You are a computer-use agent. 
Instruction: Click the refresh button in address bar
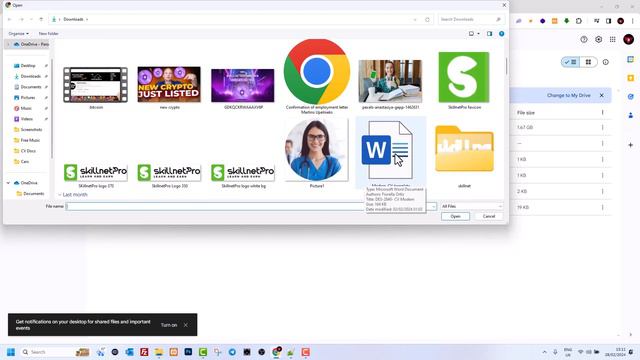click(x=427, y=19)
